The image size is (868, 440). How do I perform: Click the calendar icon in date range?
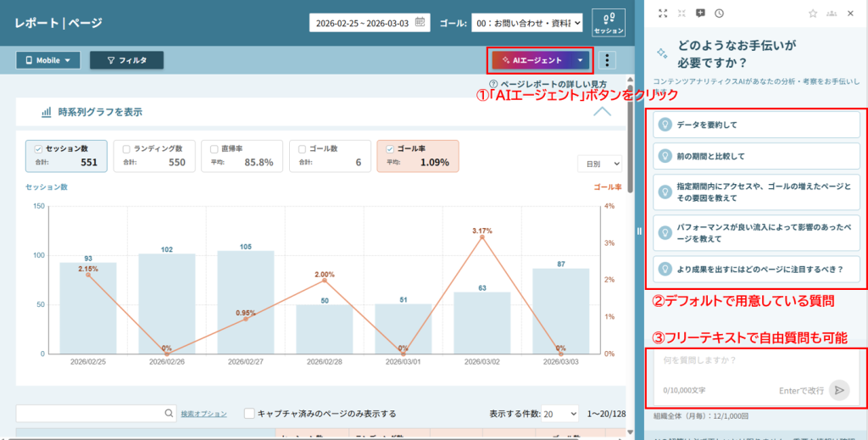[x=420, y=22]
